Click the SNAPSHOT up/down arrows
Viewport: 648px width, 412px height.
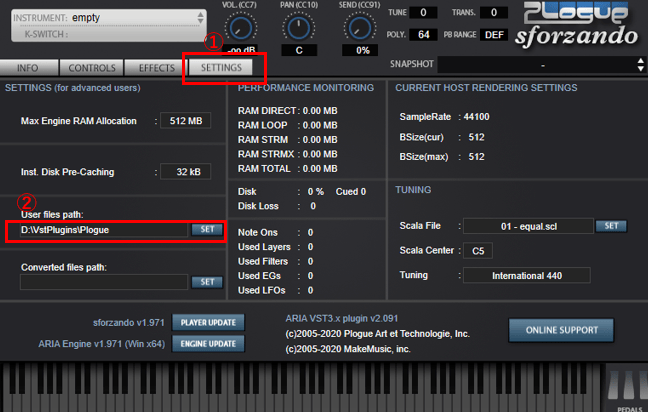[x=641, y=65]
